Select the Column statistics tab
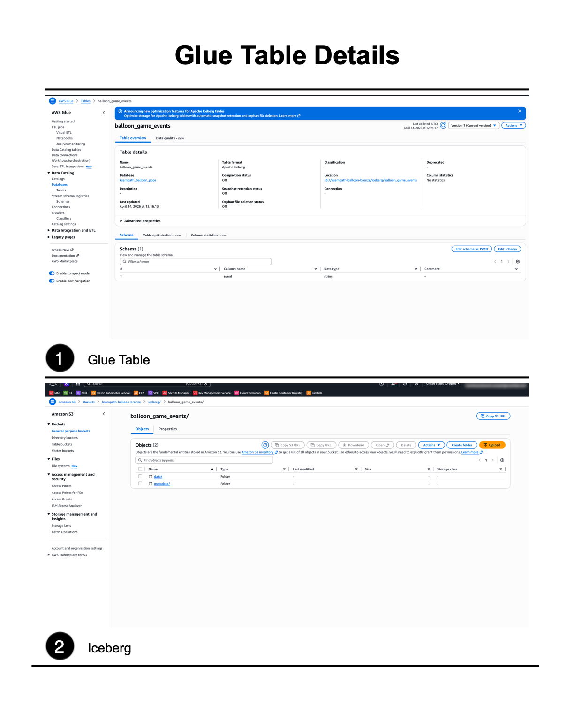The image size is (574, 728). (x=209, y=235)
